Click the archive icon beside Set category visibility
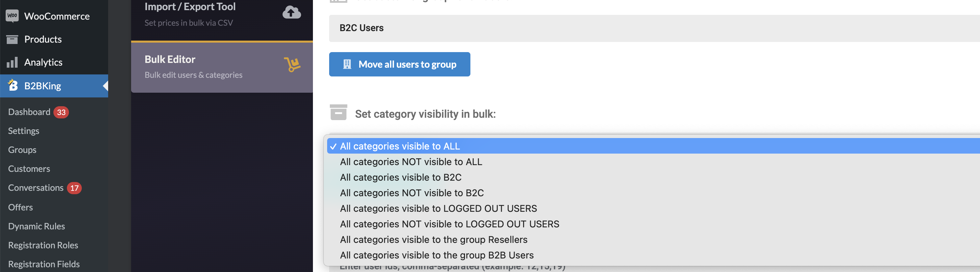This screenshot has width=980, height=272. tap(338, 112)
